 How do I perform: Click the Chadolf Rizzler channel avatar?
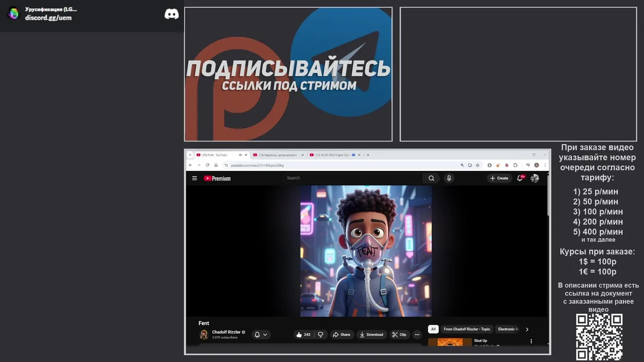point(204,334)
